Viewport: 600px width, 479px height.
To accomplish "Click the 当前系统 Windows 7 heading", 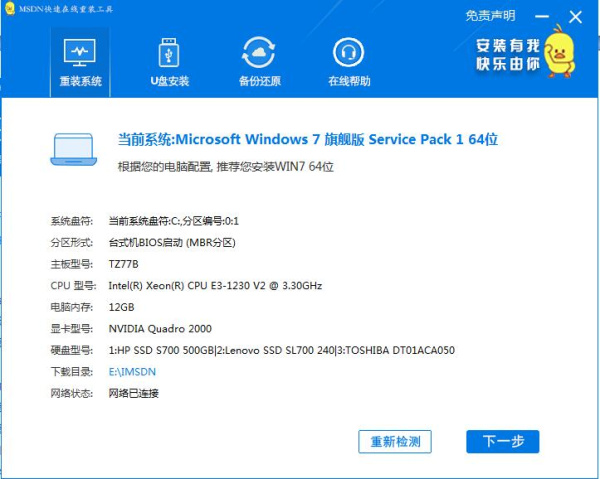I will click(308, 139).
